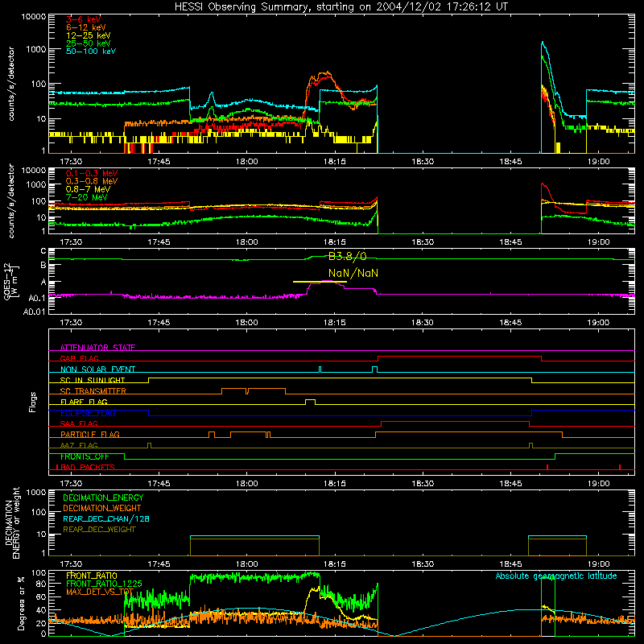Select the NON_SOLAR_EVENT flag label

(97, 369)
